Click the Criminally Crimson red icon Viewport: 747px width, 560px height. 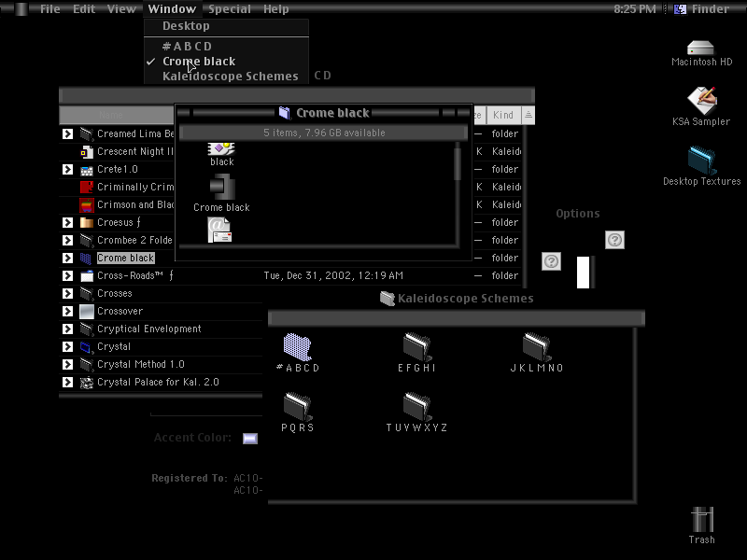tap(87, 188)
